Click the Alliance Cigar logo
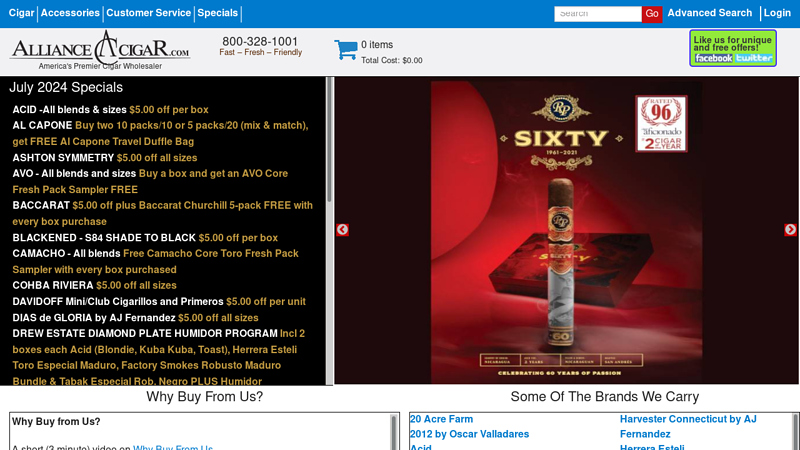This screenshot has height=450, width=800. coord(100,50)
